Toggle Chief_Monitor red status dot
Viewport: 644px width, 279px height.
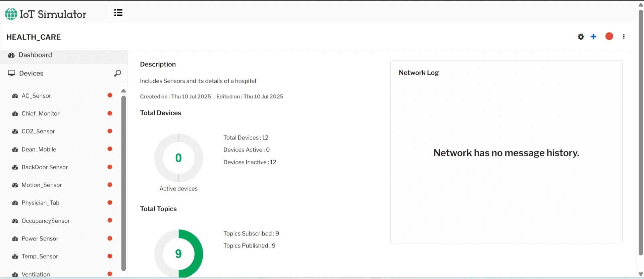110,113
